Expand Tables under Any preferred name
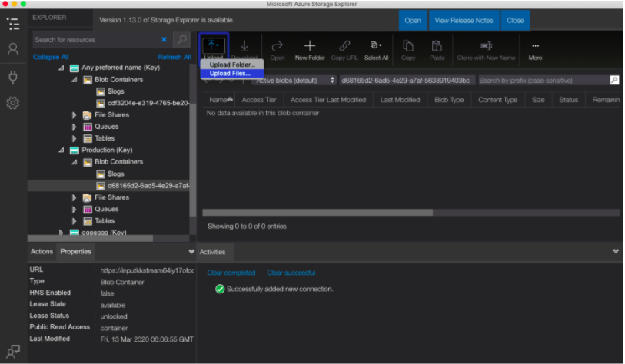Viewport: 625px width, 364px height. point(74,138)
